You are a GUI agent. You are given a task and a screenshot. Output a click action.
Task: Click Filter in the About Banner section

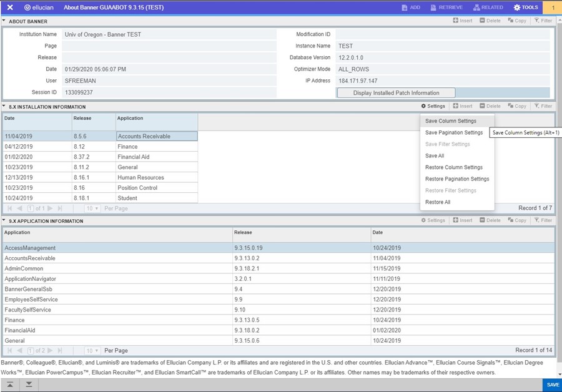click(x=543, y=21)
